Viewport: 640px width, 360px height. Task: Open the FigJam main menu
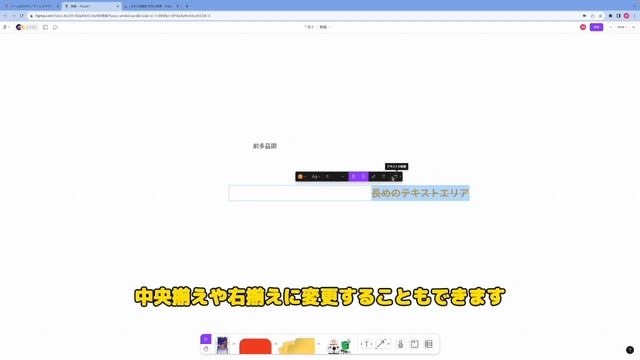[6, 27]
